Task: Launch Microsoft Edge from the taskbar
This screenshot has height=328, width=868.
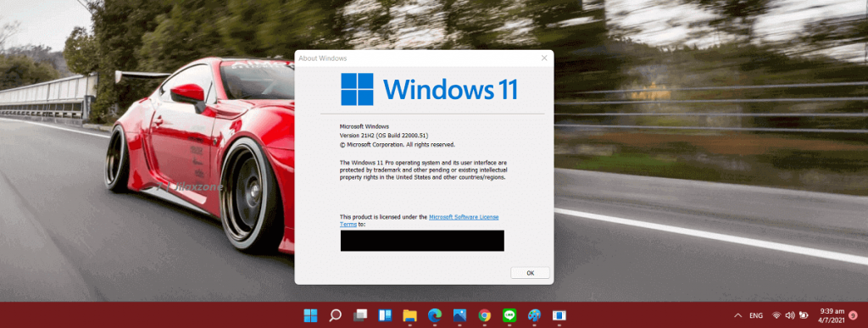Action: tap(435, 315)
